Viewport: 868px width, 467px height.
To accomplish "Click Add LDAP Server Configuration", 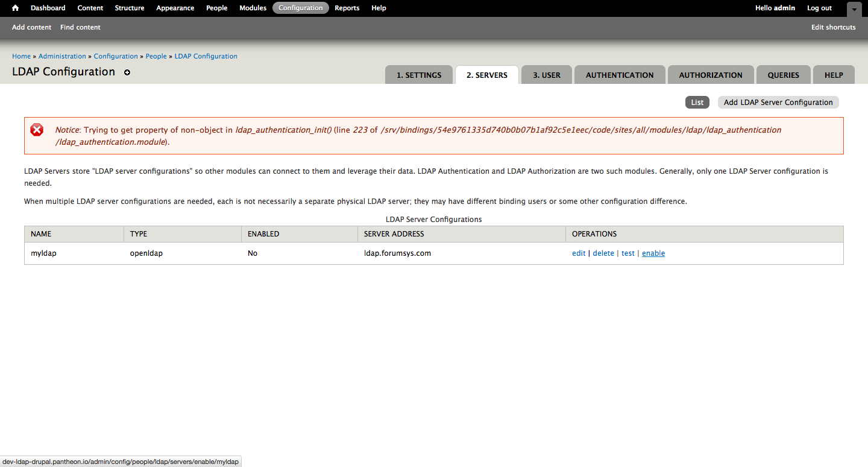I will [x=778, y=102].
